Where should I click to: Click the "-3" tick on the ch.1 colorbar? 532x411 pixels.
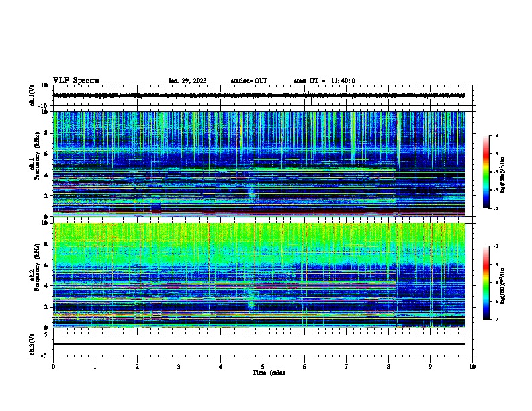(495, 135)
